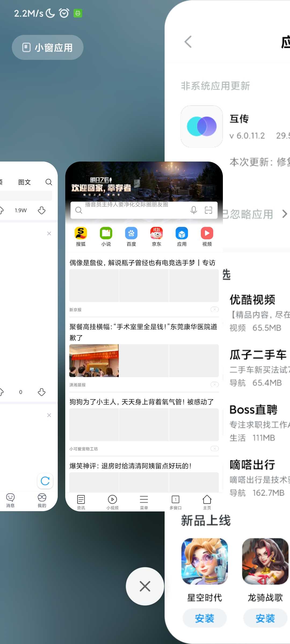This screenshot has height=644, width=290.
Task: Tap the 小可爱宠物工坊 source label
Action: (x=84, y=449)
